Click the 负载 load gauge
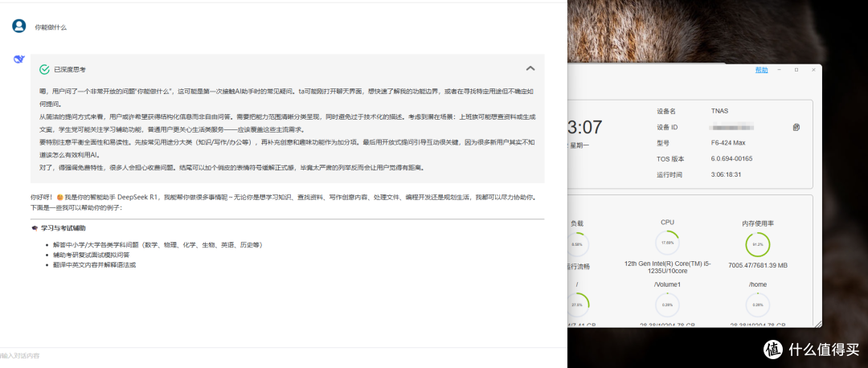Viewport: 868px width, 368px height. point(577,244)
